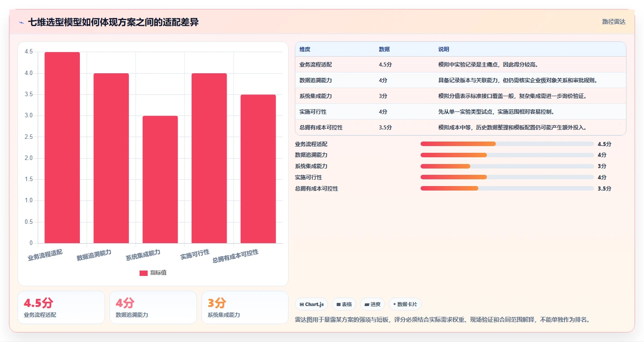Click the 说明 column header
The image size is (644, 342).
tap(443, 49)
